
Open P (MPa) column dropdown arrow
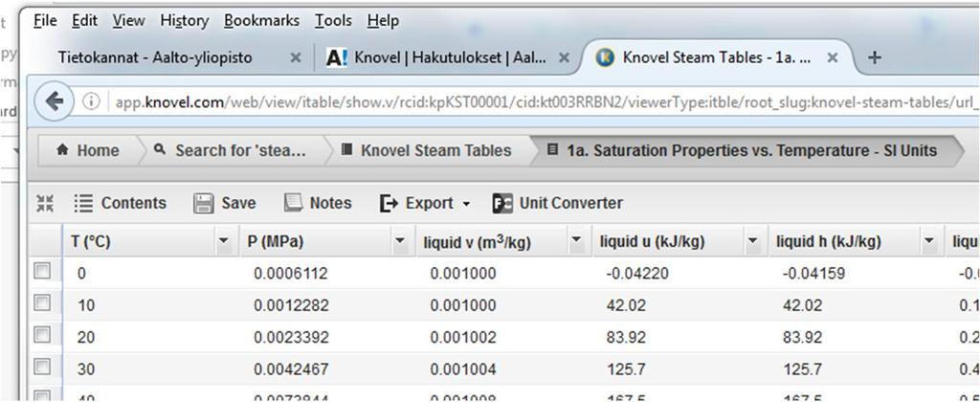click(x=400, y=241)
